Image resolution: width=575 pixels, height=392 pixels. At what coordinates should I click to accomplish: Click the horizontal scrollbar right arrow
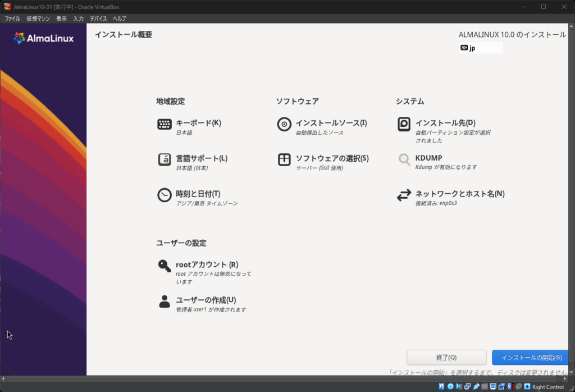[x=565, y=379]
